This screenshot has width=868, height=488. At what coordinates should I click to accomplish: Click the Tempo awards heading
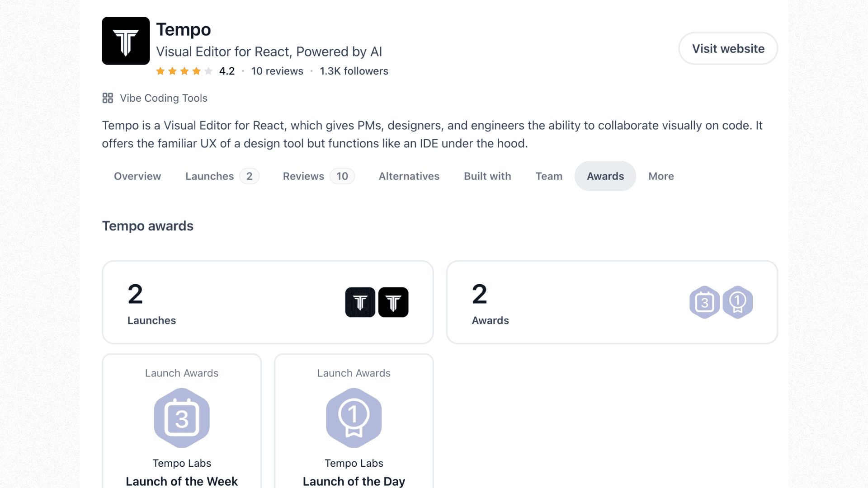(x=148, y=226)
